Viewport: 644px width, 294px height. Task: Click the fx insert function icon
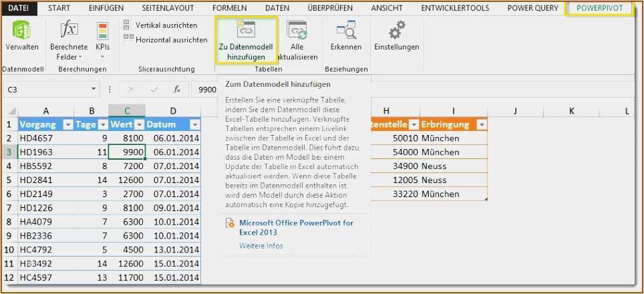[x=176, y=89]
